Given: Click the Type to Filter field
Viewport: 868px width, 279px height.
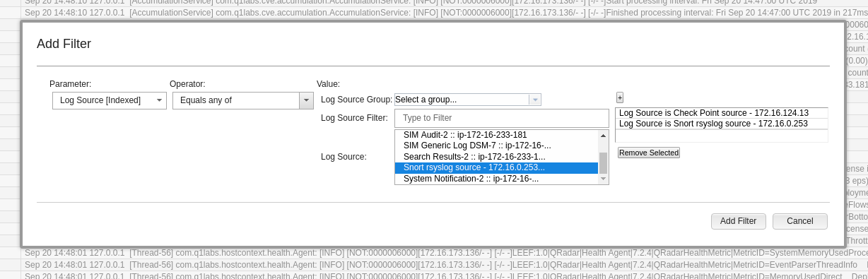Looking at the screenshot, I should pos(501,118).
